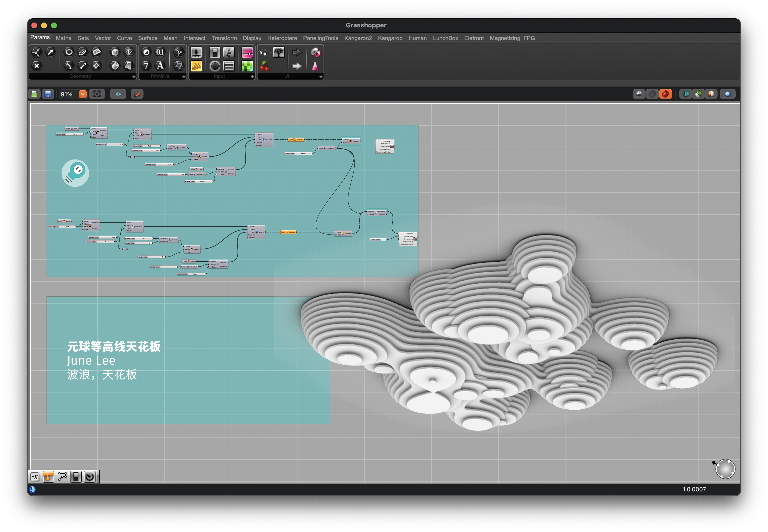Select the tree viewer Util icon
The height and width of the screenshot is (532, 768).
278,52
